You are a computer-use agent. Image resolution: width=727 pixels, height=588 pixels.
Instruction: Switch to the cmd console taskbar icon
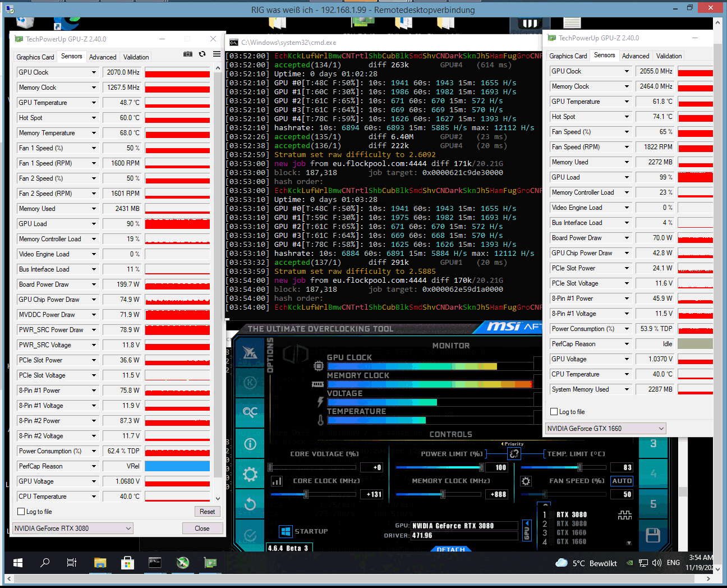155,562
